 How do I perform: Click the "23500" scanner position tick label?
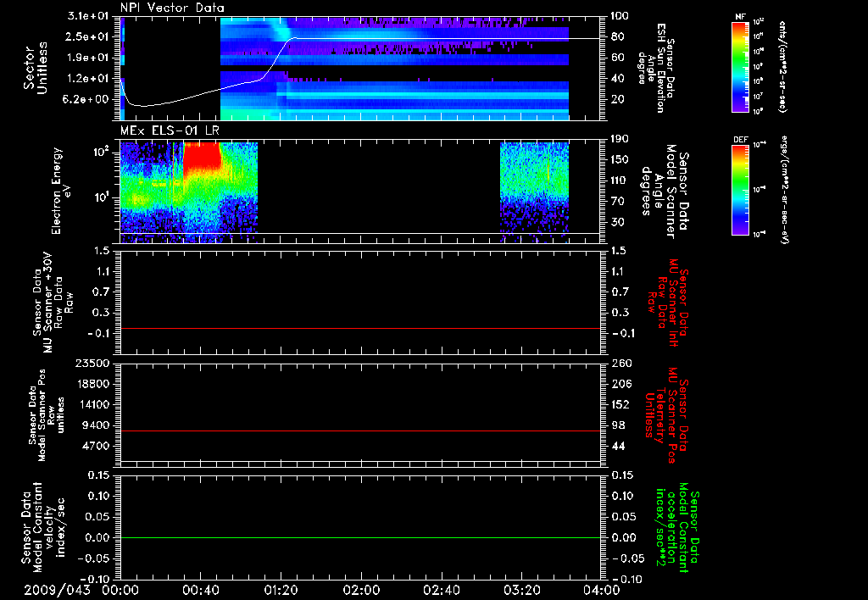click(x=94, y=363)
